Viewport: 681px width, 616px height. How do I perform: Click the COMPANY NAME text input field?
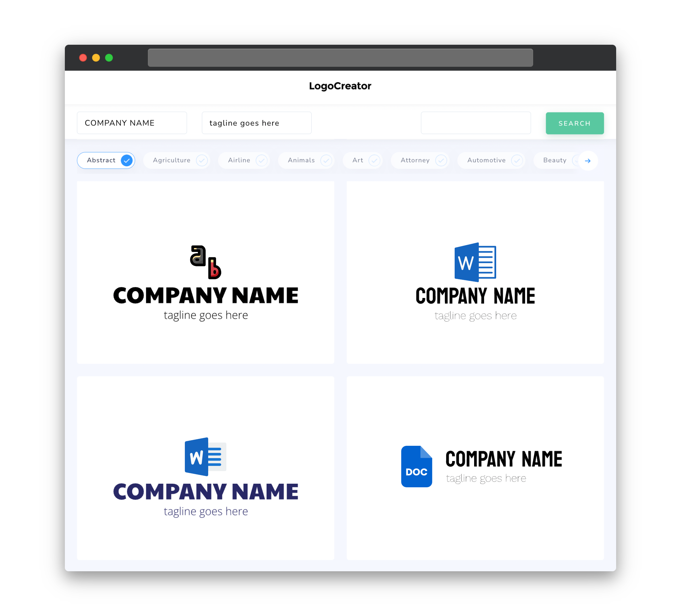132,123
